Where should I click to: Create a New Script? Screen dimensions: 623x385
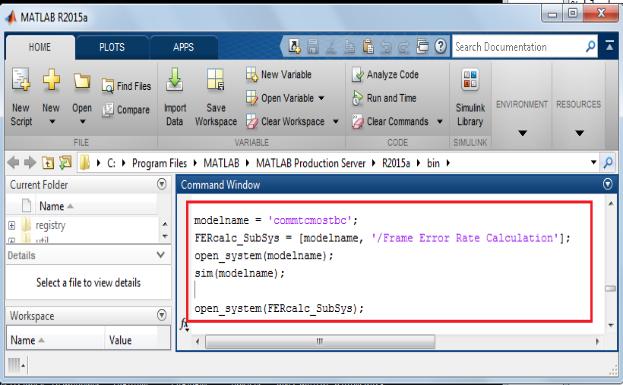[21, 97]
